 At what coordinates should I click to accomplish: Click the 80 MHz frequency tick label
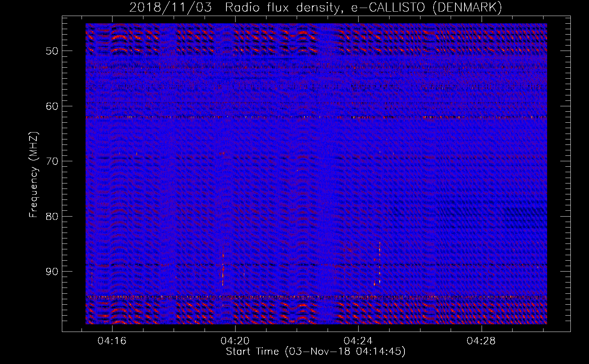(52, 217)
